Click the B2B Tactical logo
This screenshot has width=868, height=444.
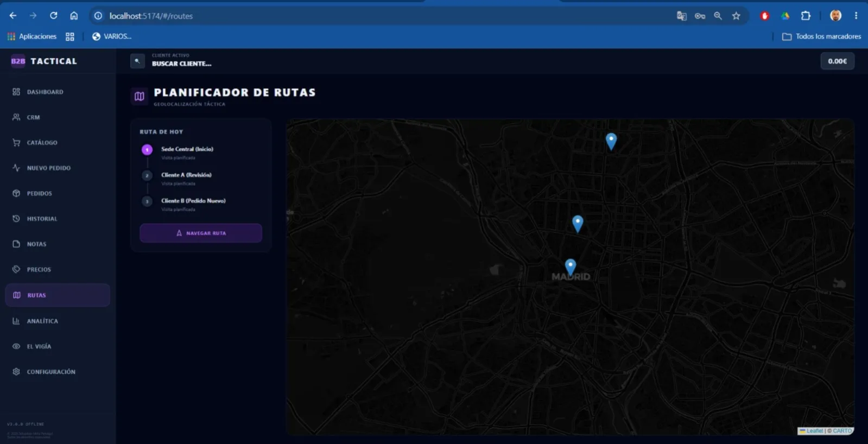(44, 61)
